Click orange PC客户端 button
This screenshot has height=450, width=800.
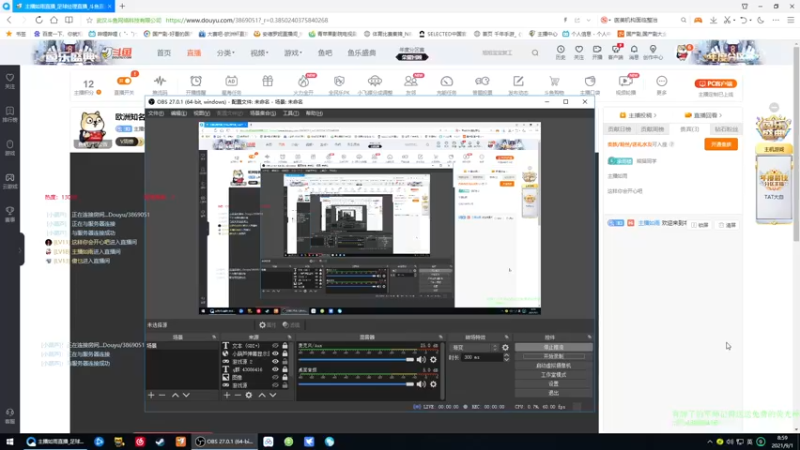click(x=715, y=83)
